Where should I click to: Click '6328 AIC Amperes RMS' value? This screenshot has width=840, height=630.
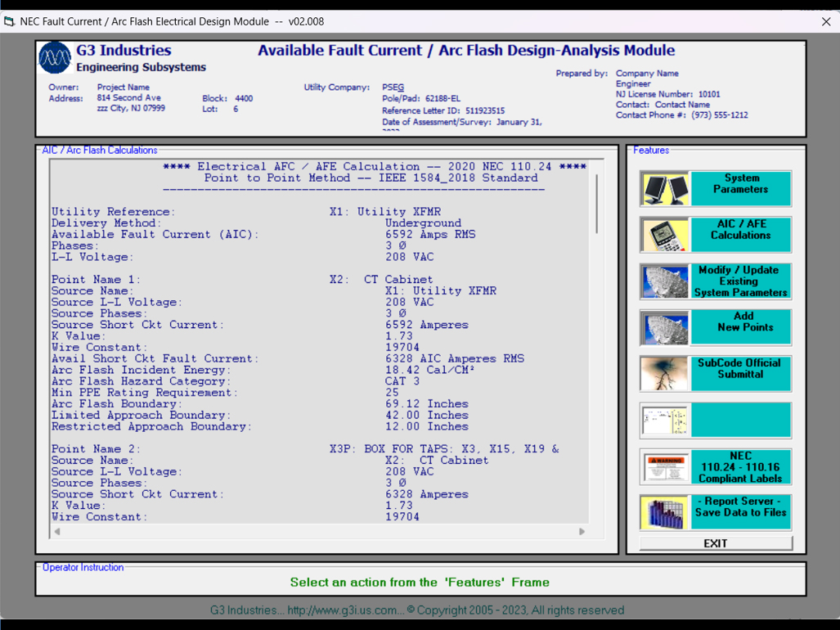pos(454,358)
